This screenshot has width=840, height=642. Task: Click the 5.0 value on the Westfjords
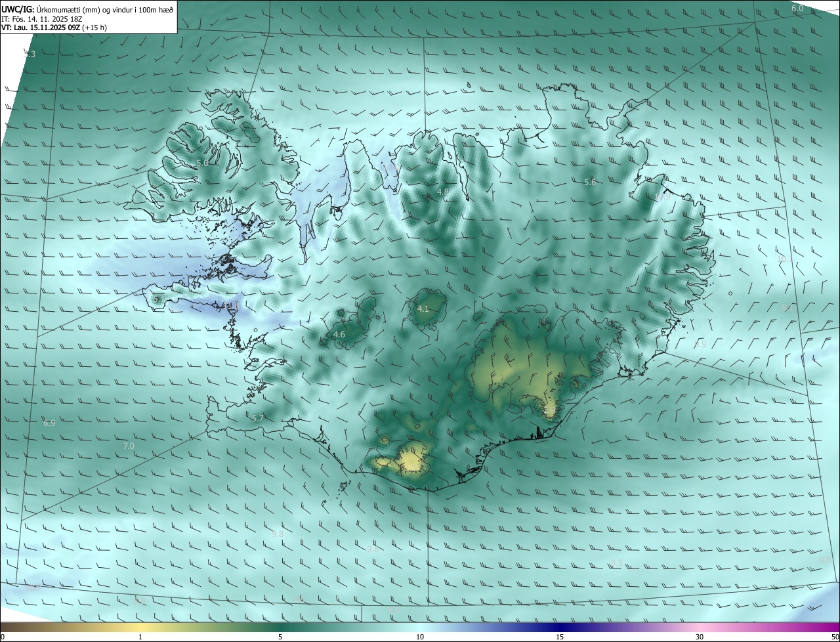(x=202, y=163)
